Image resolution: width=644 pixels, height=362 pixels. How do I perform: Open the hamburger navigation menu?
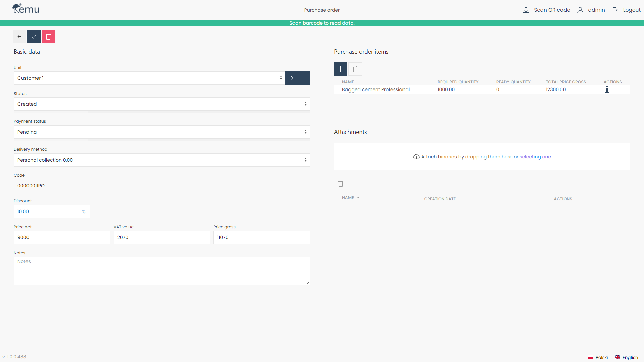(6, 10)
